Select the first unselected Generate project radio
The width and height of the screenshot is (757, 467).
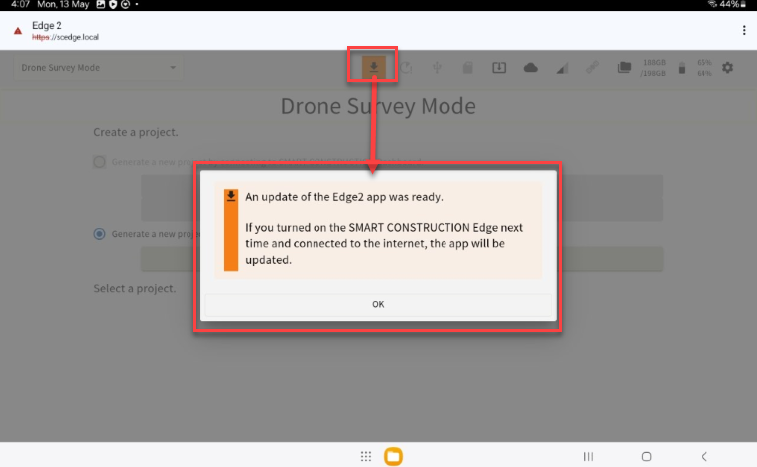[x=99, y=162]
